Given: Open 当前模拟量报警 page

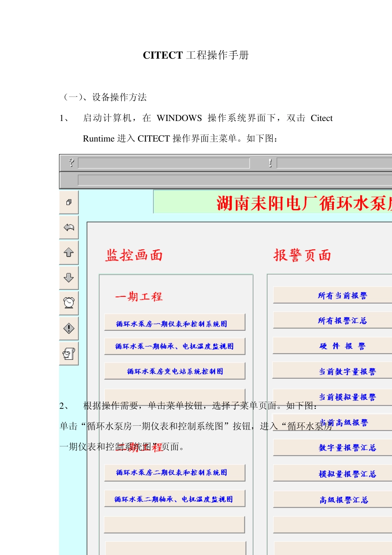Looking at the screenshot, I should (333, 397).
